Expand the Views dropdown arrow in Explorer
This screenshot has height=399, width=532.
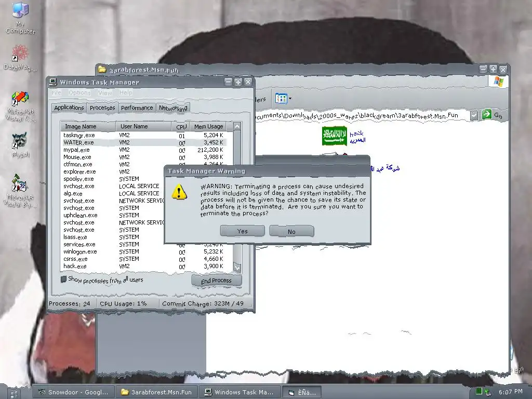(290, 99)
